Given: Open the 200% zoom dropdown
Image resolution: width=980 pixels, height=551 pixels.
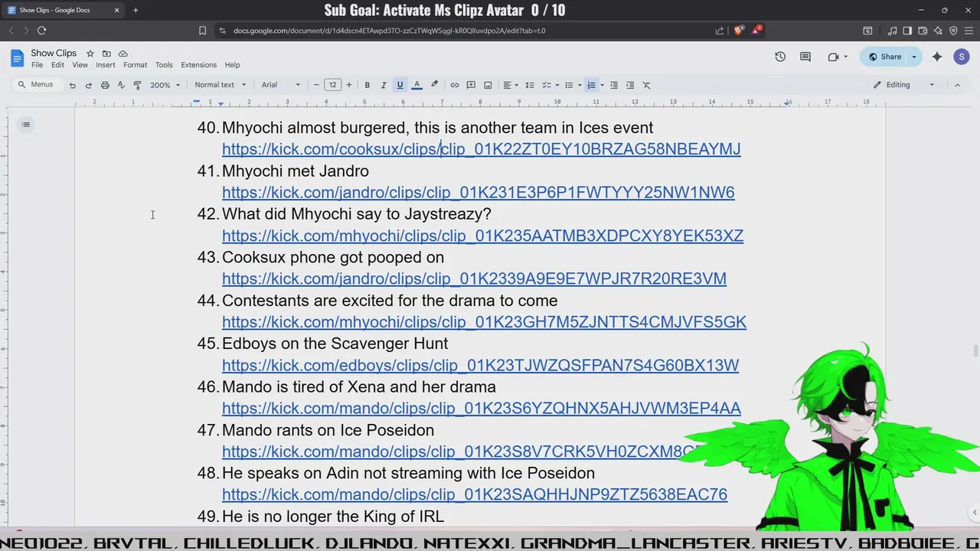Looking at the screenshot, I should [165, 85].
